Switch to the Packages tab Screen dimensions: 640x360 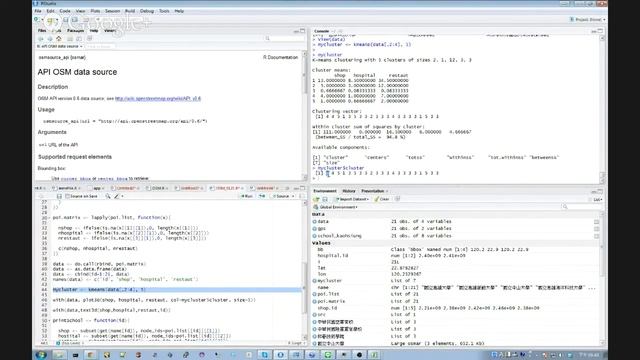tap(76, 31)
